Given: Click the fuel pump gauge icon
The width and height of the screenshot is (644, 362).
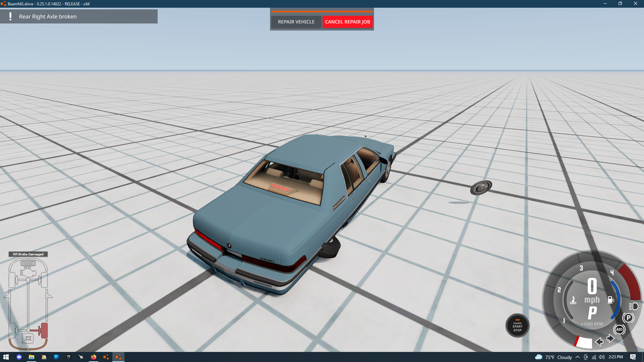Looking at the screenshot, I should 611,300.
